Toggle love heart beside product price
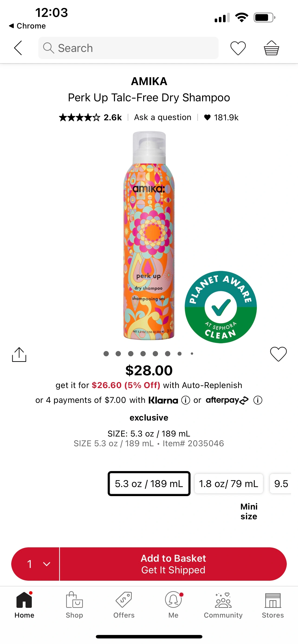 click(x=278, y=354)
